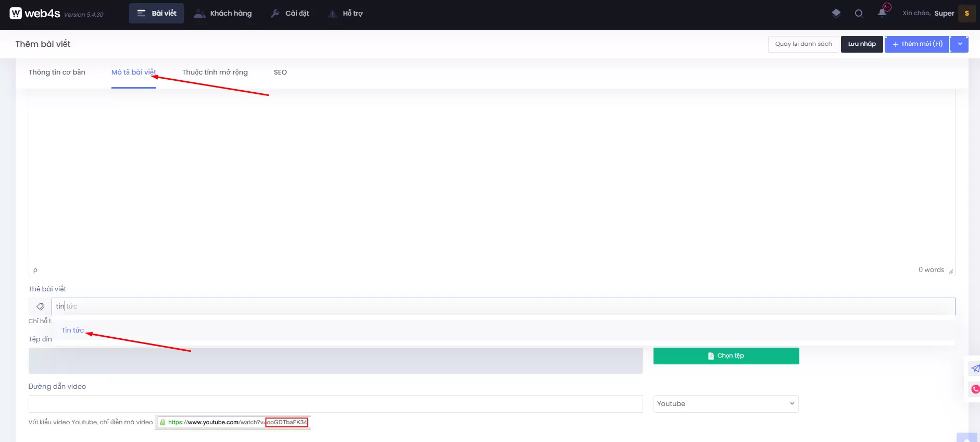Viewport: 980px width, 442px height.
Task: Click the web4s logo
Action: [x=35, y=14]
